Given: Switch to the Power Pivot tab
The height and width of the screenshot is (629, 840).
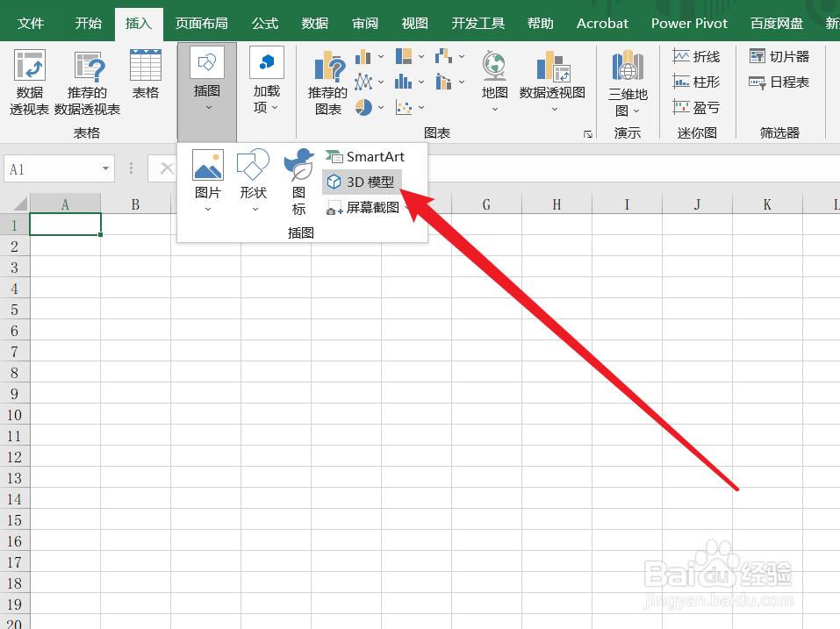Looking at the screenshot, I should point(689,23).
